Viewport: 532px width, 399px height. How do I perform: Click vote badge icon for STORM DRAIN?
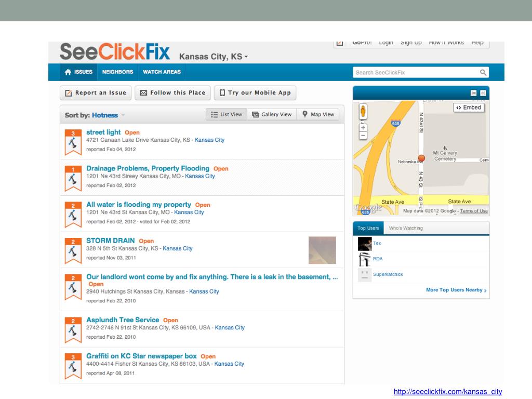coord(73,251)
